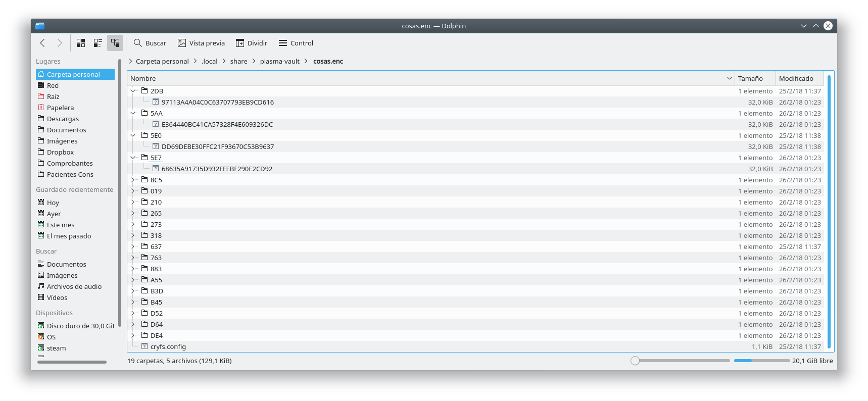The width and height of the screenshot is (868, 401).
Task: Open the steam device
Action: [75, 348]
